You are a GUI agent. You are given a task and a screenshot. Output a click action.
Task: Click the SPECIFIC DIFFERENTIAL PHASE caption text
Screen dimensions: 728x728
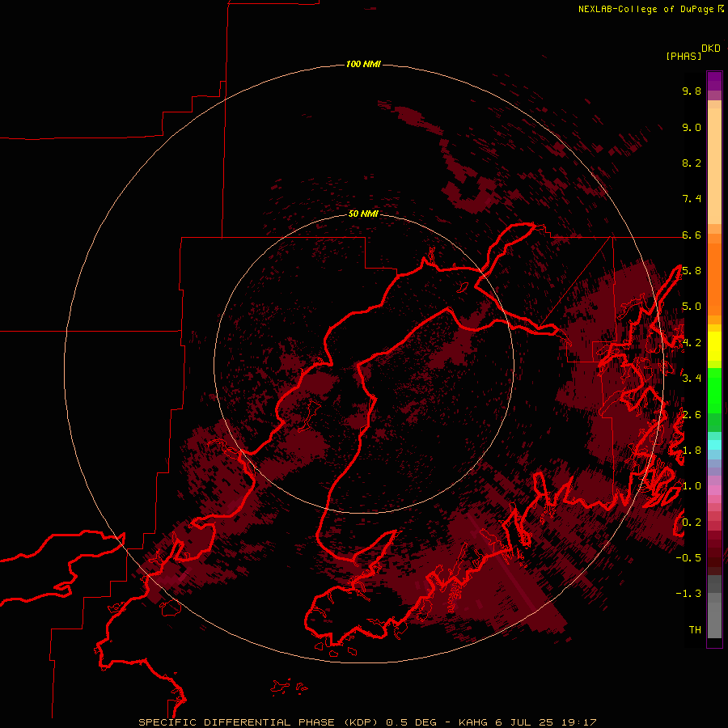point(237,722)
